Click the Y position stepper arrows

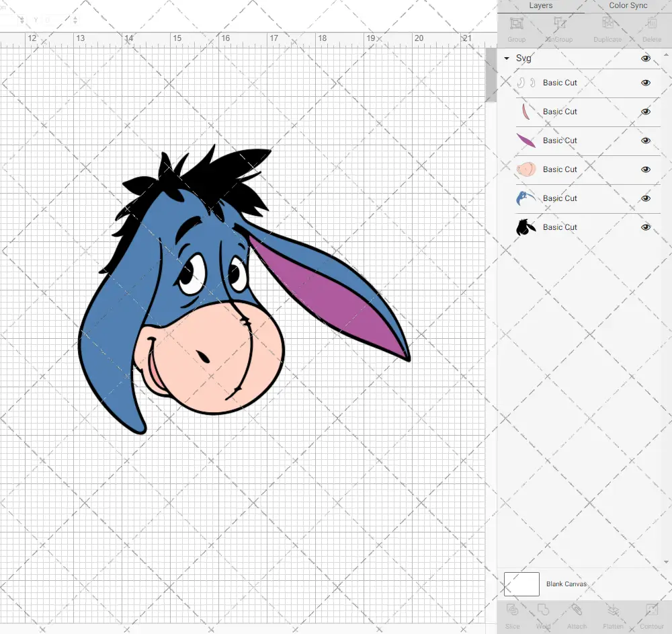tap(75, 19)
